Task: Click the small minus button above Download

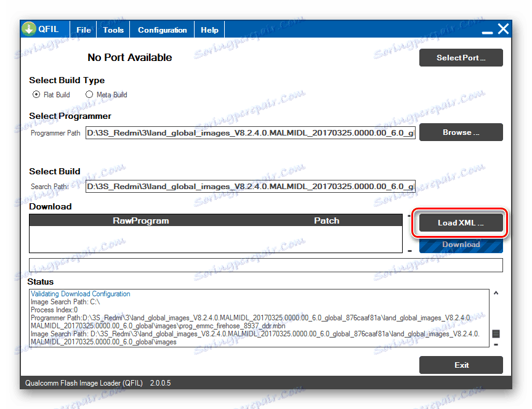Action: [409, 216]
